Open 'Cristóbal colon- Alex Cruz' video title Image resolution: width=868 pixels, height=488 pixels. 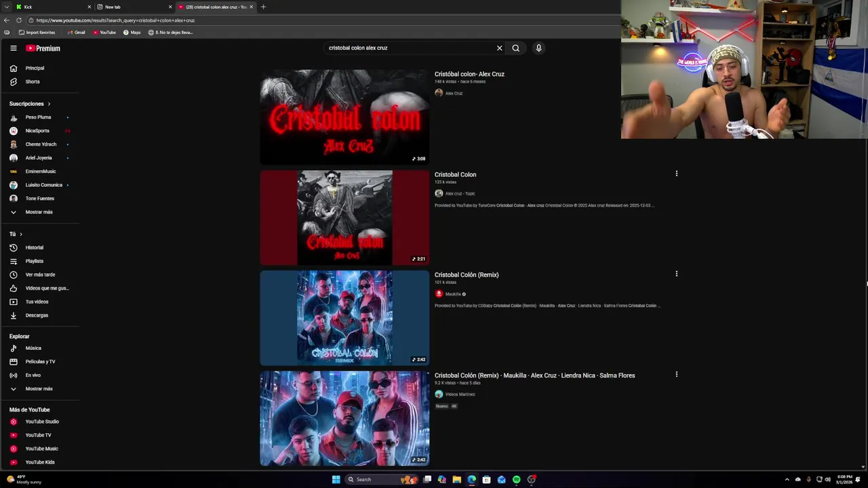(x=469, y=74)
